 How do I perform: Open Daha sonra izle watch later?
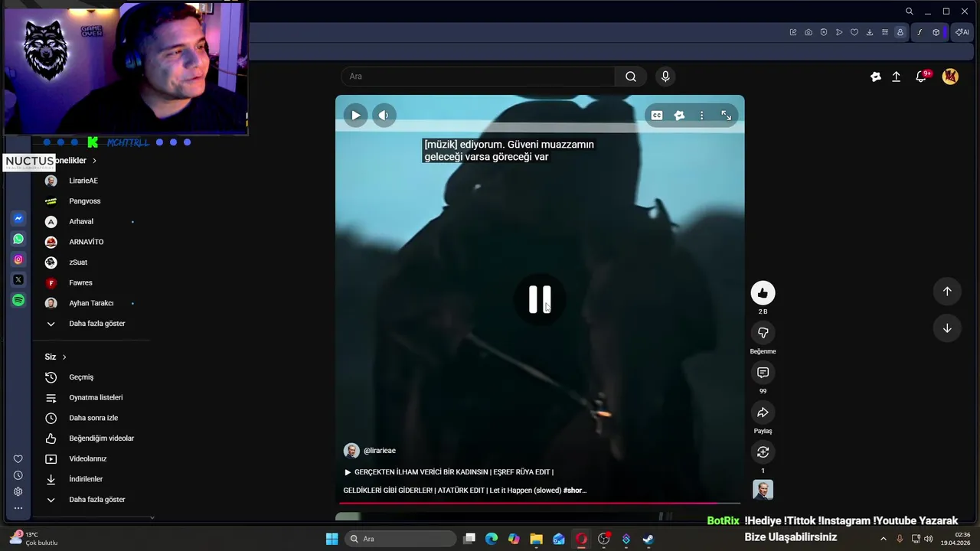pos(93,418)
